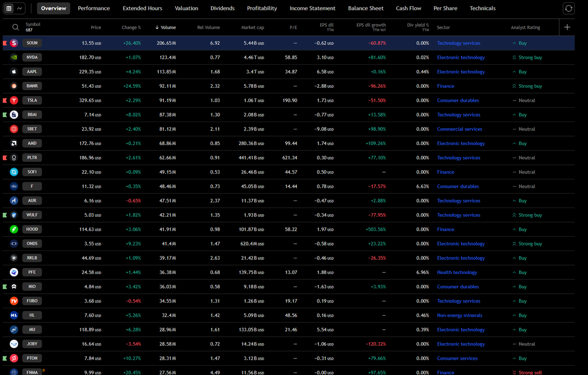
Task: Click the refresh icon at top right
Action: tap(568, 8)
